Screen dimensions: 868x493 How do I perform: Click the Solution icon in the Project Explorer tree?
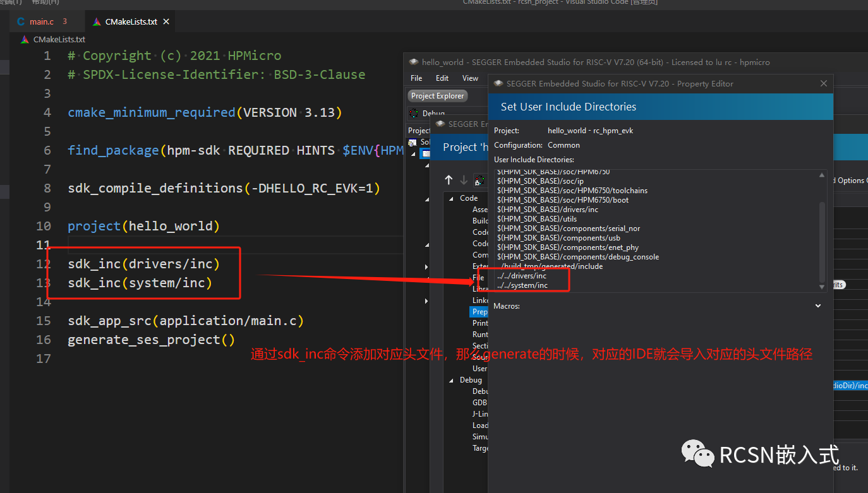(413, 143)
